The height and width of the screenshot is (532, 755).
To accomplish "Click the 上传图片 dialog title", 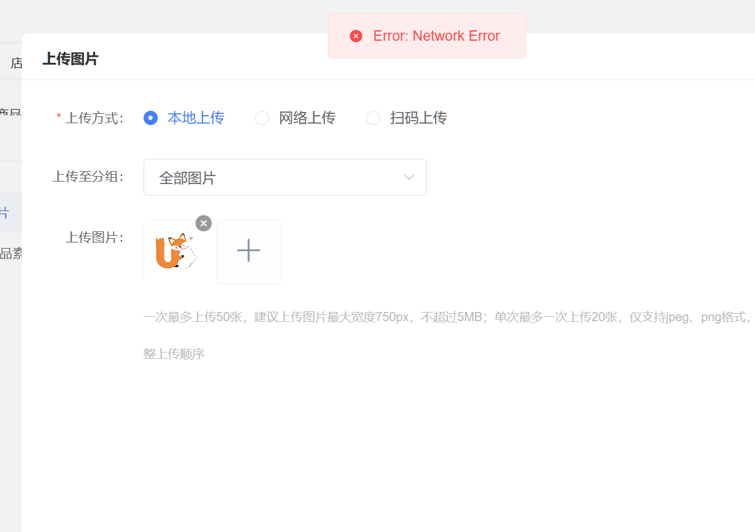I will [x=71, y=59].
